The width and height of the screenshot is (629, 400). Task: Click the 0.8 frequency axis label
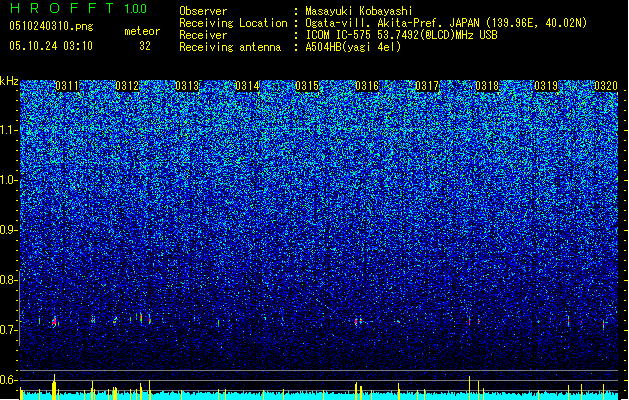(x=9, y=280)
